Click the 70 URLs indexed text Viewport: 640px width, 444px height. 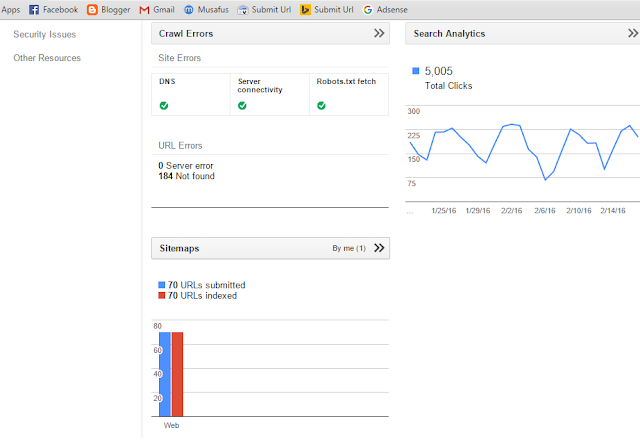[x=202, y=295]
